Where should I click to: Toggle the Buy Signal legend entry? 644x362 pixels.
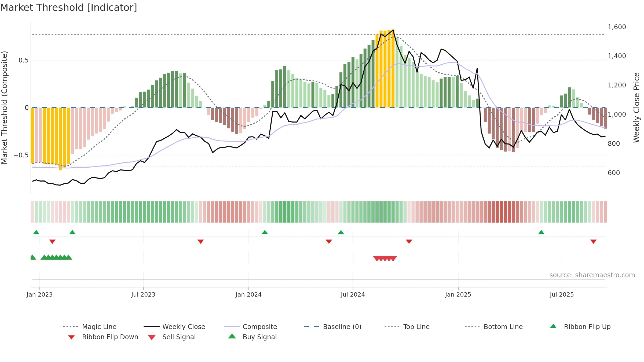pos(252,337)
